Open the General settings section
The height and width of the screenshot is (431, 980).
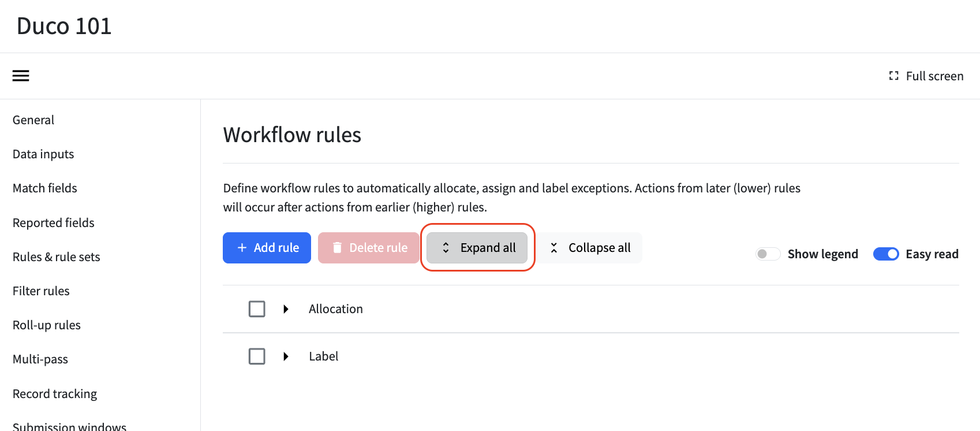[x=33, y=120]
